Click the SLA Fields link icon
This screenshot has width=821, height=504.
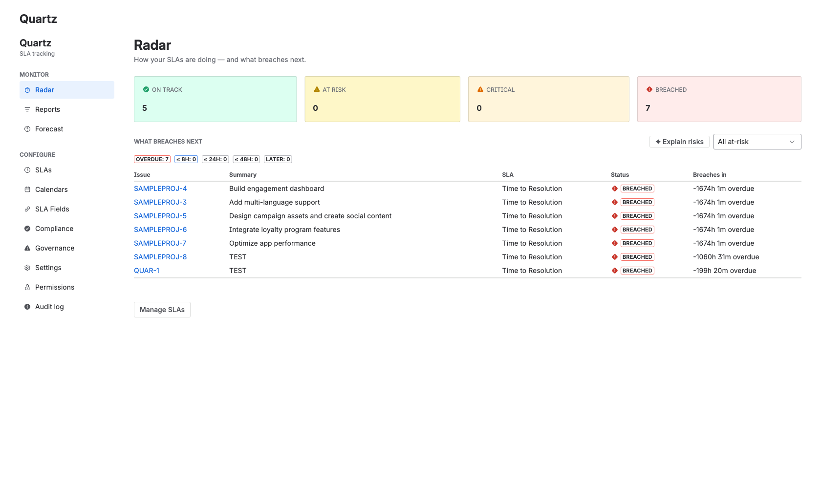click(x=27, y=209)
